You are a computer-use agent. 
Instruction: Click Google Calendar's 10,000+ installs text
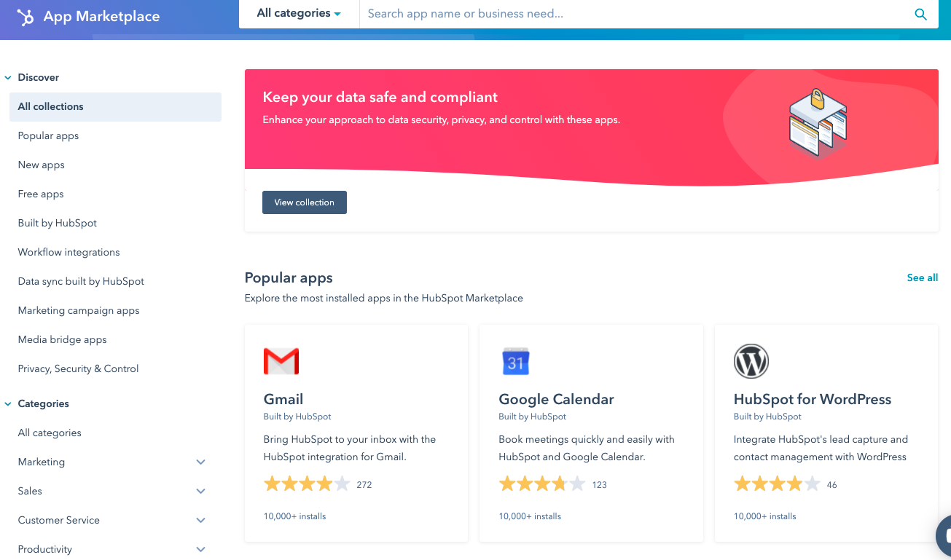pos(530,516)
